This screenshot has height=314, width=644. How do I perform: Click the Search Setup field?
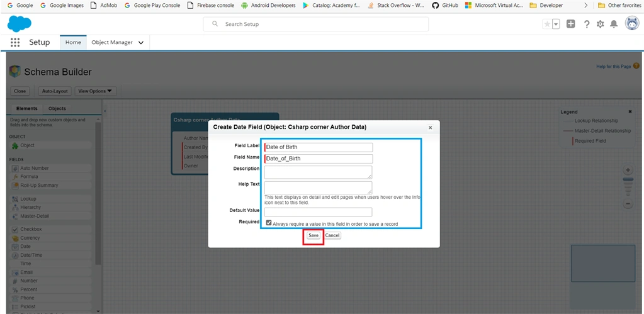point(315,24)
